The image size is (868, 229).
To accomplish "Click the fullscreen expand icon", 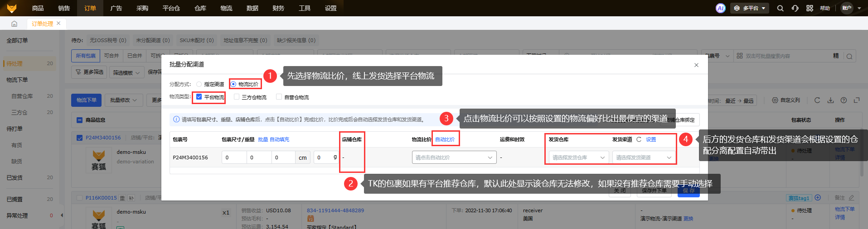I will pyautogui.click(x=857, y=100).
